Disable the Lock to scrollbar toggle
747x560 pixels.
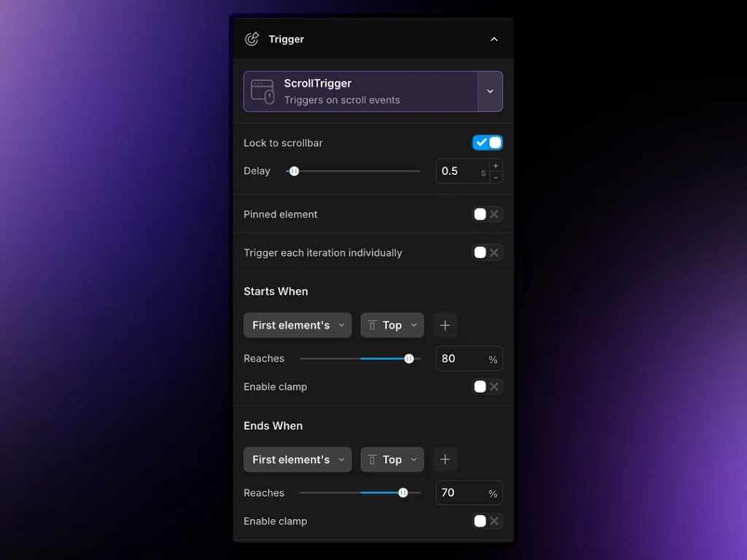click(x=487, y=143)
